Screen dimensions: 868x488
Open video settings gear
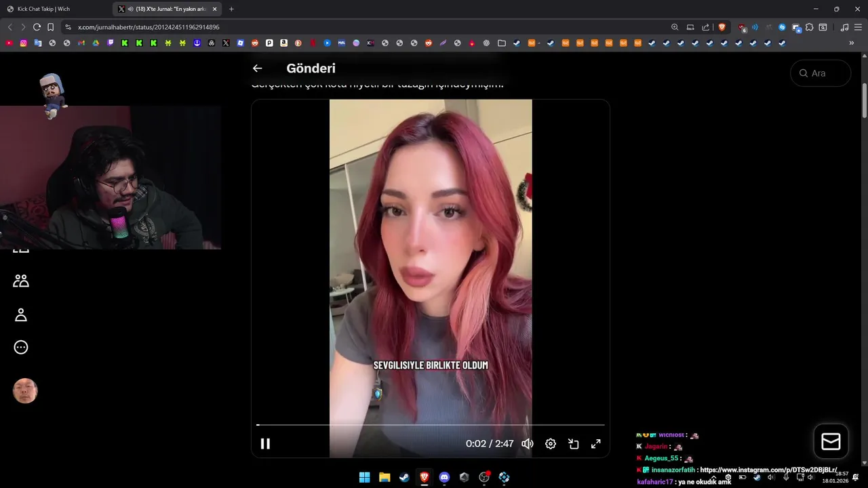tap(551, 444)
